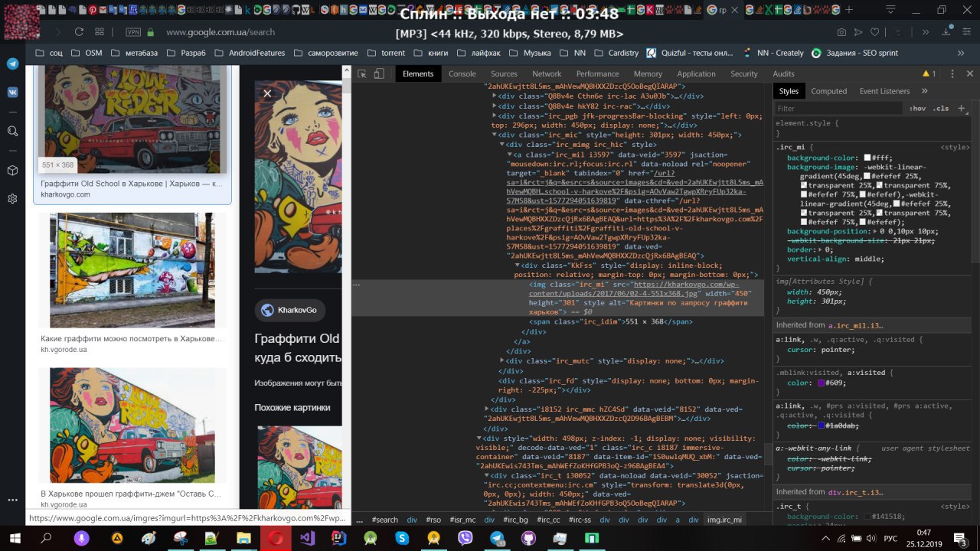The image size is (980, 551).
Task: Switch to the Computed styles tab
Action: (828, 91)
